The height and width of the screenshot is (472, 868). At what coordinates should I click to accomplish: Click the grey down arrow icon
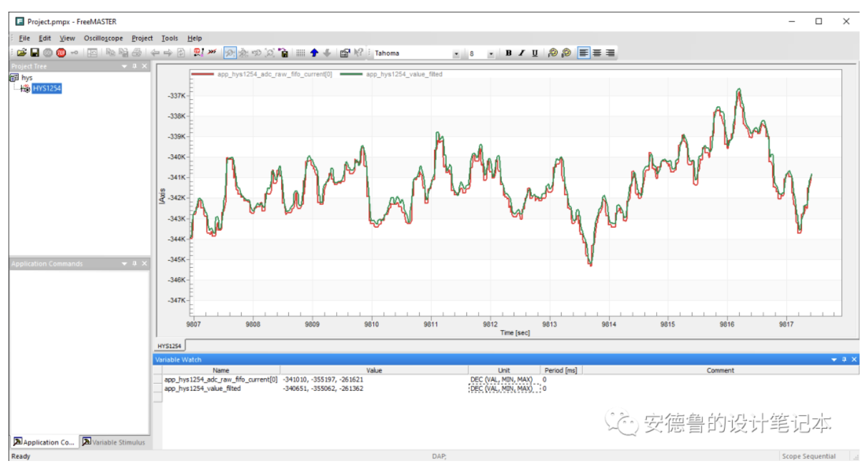coord(327,53)
